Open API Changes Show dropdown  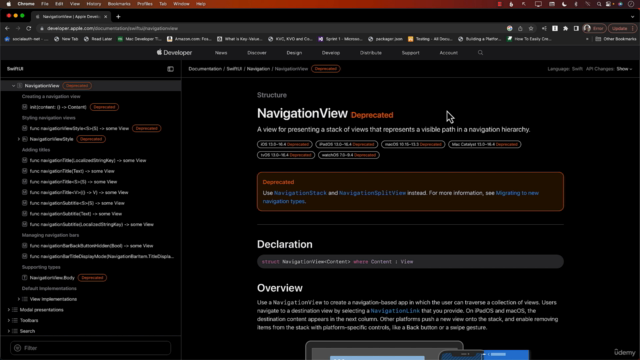tap(624, 69)
